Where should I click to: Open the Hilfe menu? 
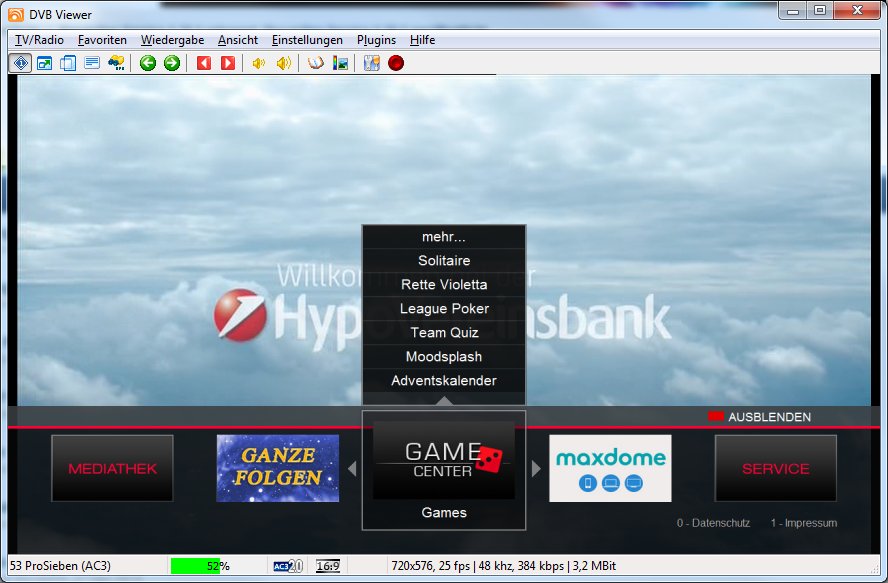[422, 40]
